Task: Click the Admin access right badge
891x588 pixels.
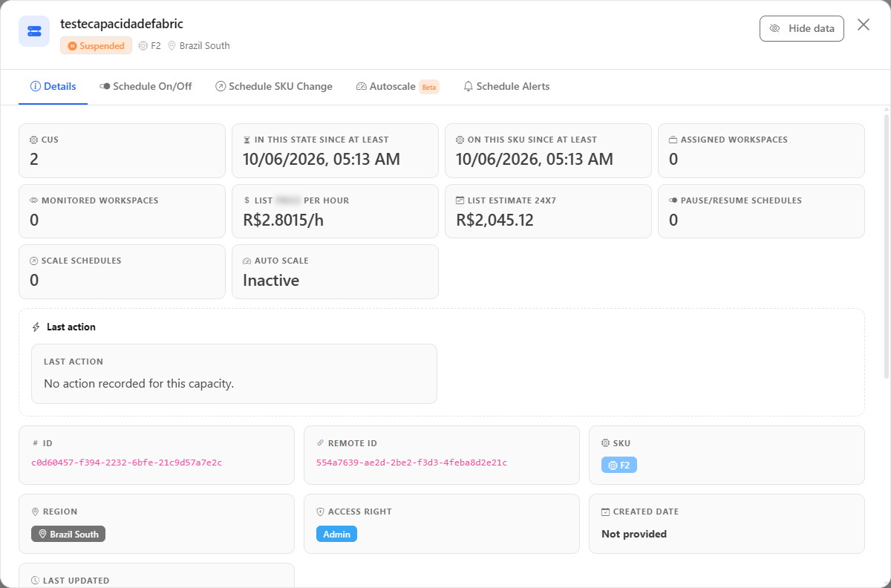Action: (x=336, y=534)
